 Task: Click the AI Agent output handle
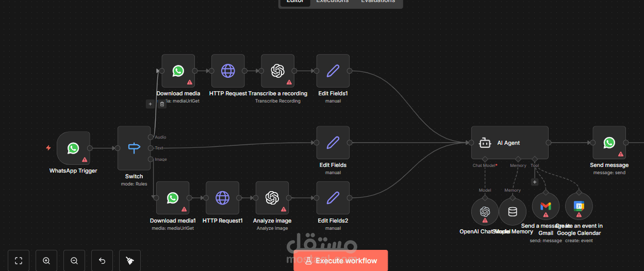pos(549,143)
